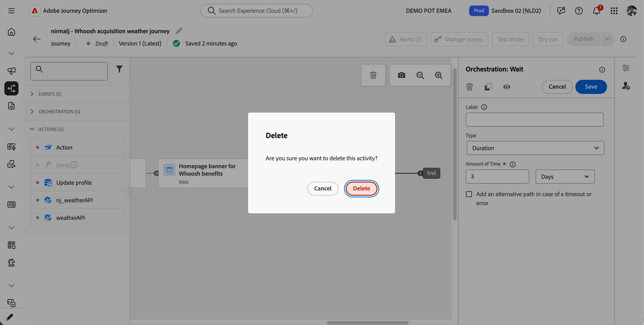Screen dimensions: 644x325
Task: Click the back arrow beside journey title
Action: click(37, 39)
